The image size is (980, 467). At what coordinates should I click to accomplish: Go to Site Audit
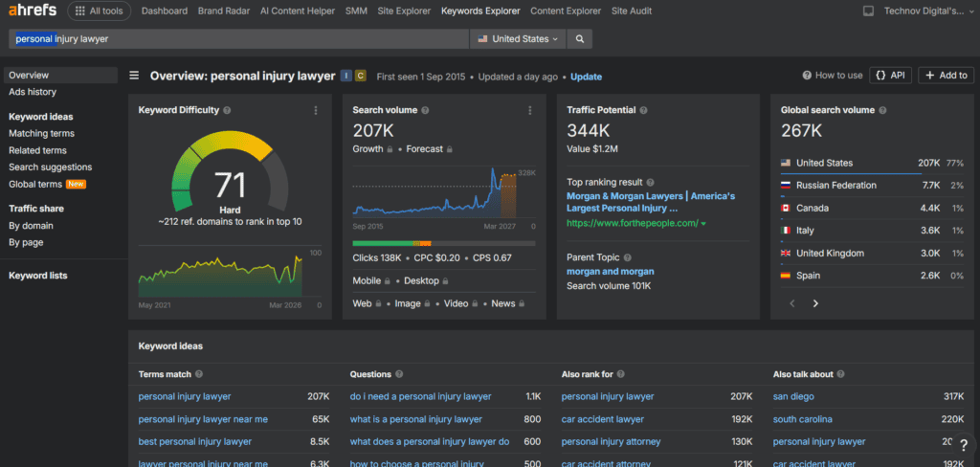[632, 11]
